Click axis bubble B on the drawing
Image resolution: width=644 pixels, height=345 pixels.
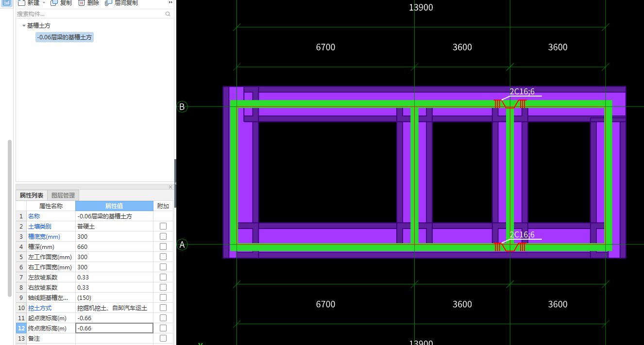pyautogui.click(x=182, y=107)
